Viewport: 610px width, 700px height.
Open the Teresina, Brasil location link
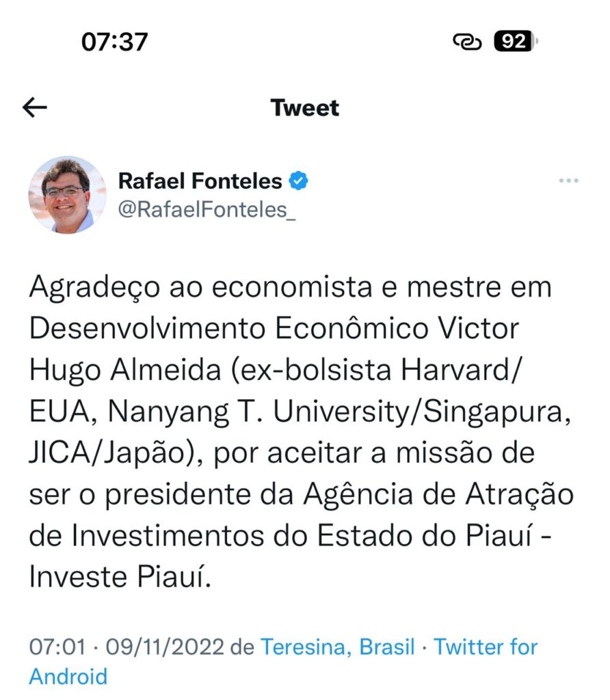point(338,646)
